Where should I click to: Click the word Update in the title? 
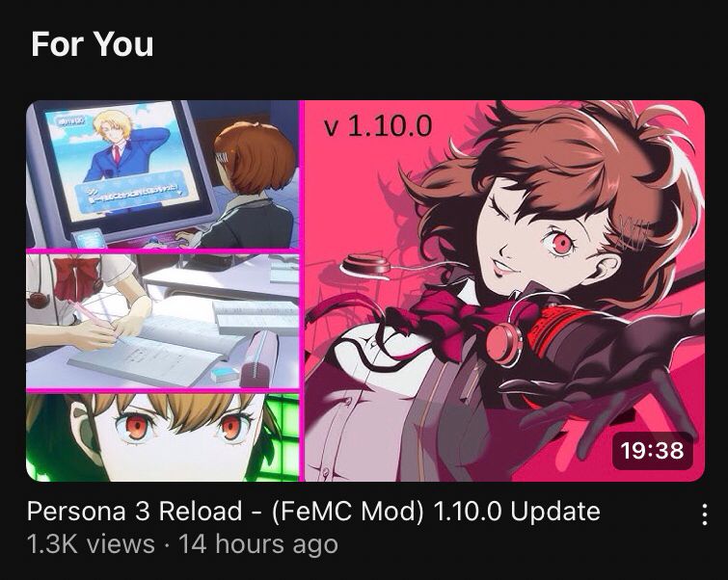click(555, 512)
